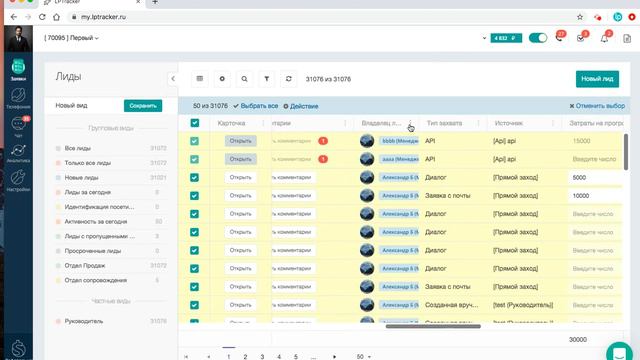The width and height of the screenshot is (640, 360).
Task: Select the Только все лиды view
Action: coord(87,163)
